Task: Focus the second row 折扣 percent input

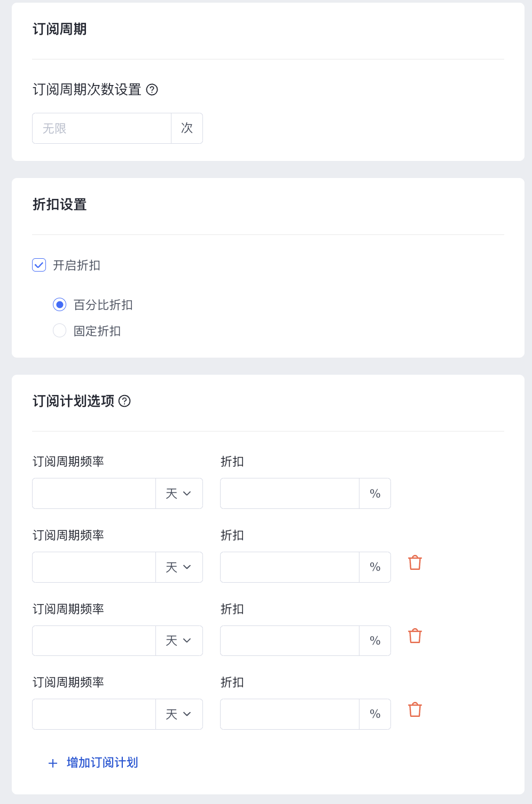Action: click(x=290, y=567)
